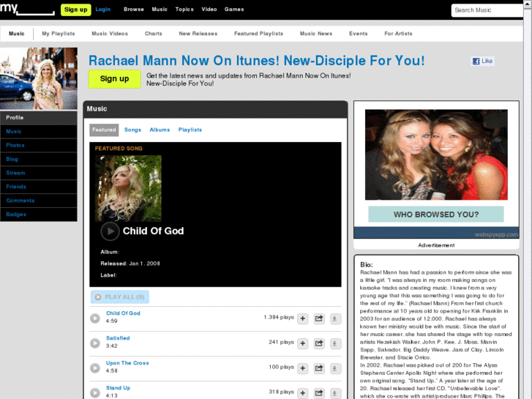This screenshot has width=532, height=399.
Task: Click the top bar Sign up button
Action: (75, 10)
